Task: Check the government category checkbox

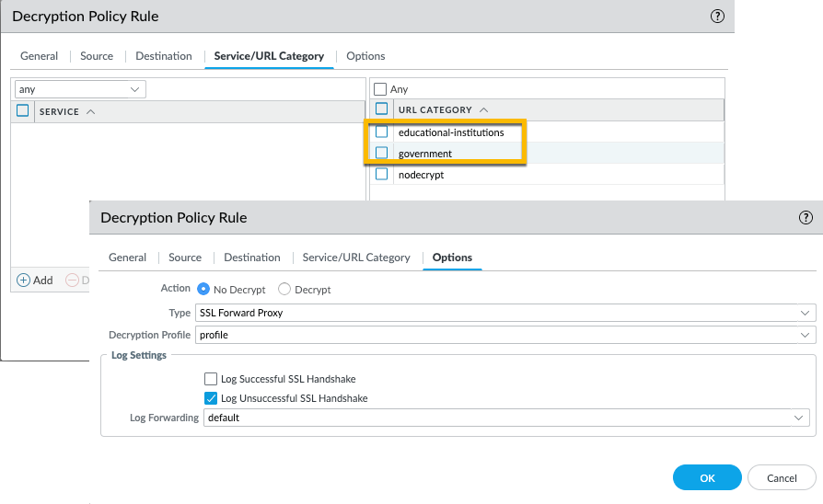Action: pyautogui.click(x=382, y=153)
